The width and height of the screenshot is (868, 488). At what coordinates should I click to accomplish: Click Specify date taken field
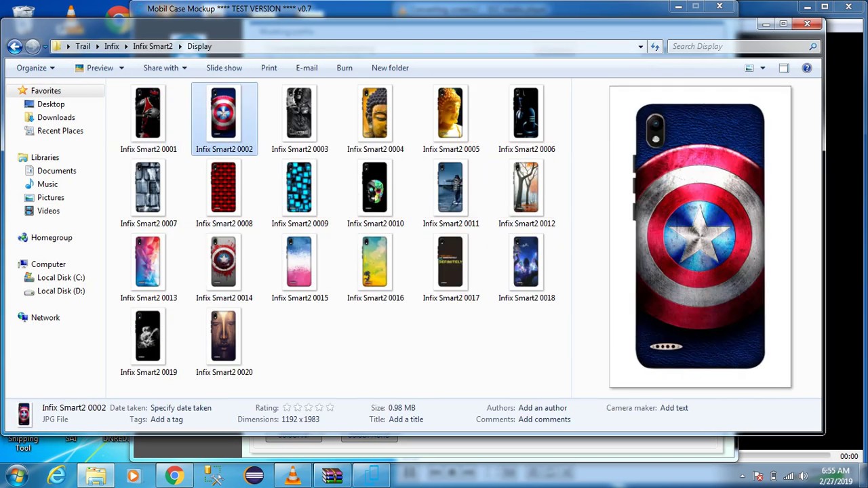(x=181, y=408)
